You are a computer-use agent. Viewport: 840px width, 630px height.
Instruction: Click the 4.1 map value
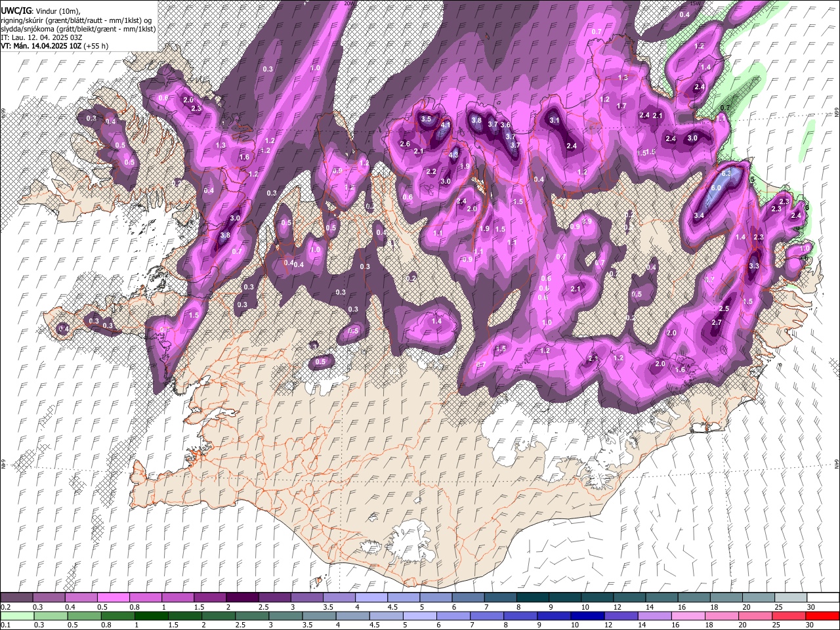coord(446,125)
